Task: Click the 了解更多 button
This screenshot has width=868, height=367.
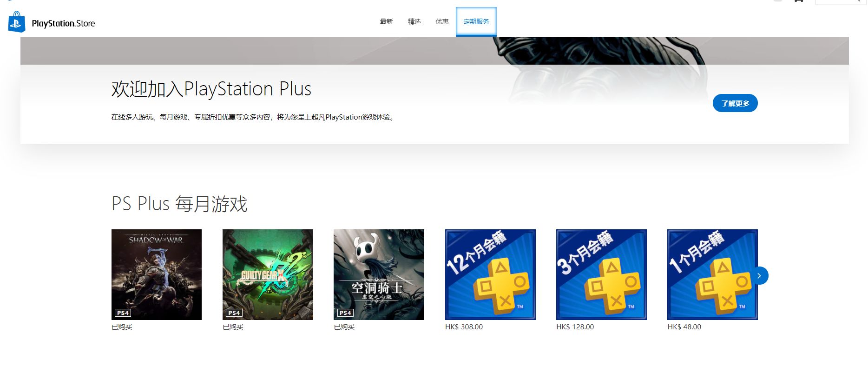Action: (735, 103)
